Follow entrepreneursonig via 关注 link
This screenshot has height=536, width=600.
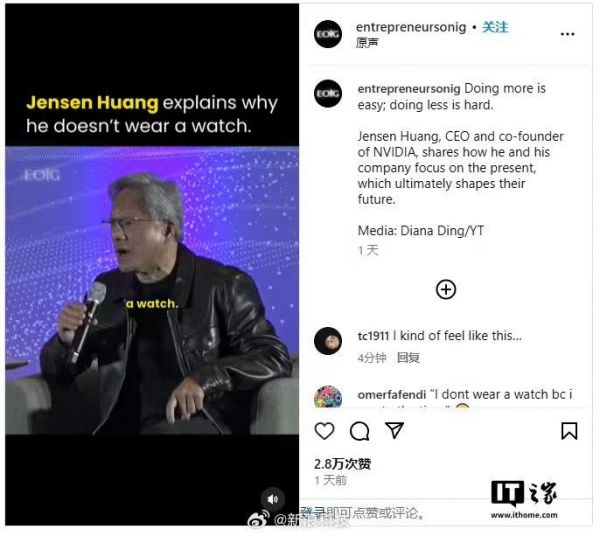[495, 27]
